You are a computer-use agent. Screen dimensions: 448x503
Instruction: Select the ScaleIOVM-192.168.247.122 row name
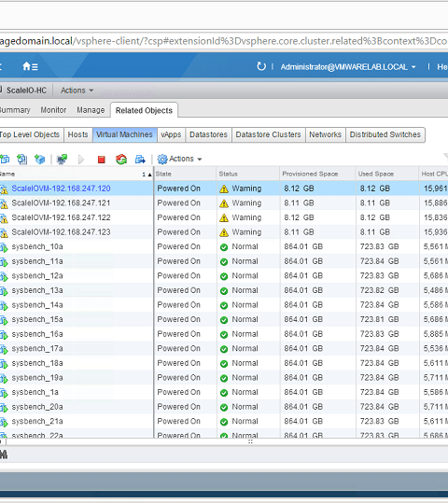[x=61, y=217]
